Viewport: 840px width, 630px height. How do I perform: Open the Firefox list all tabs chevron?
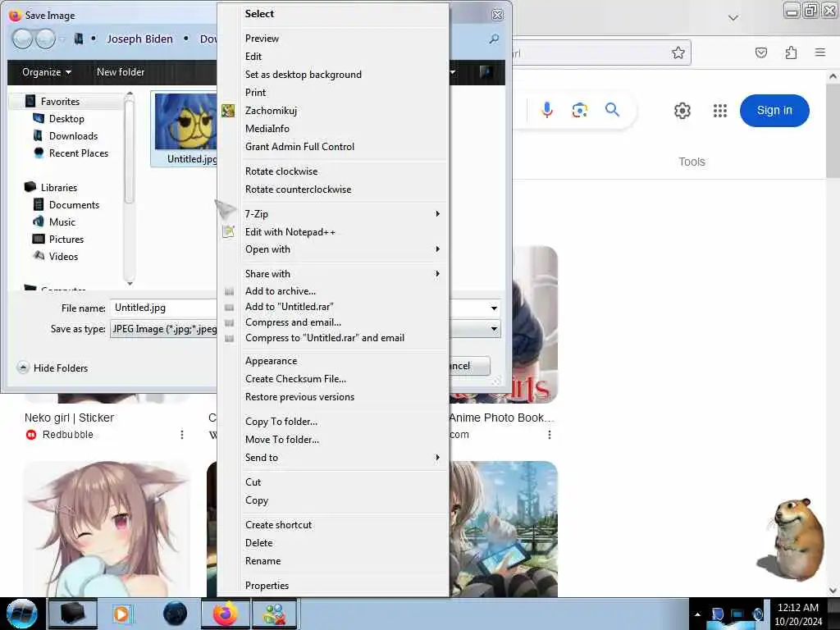733,18
